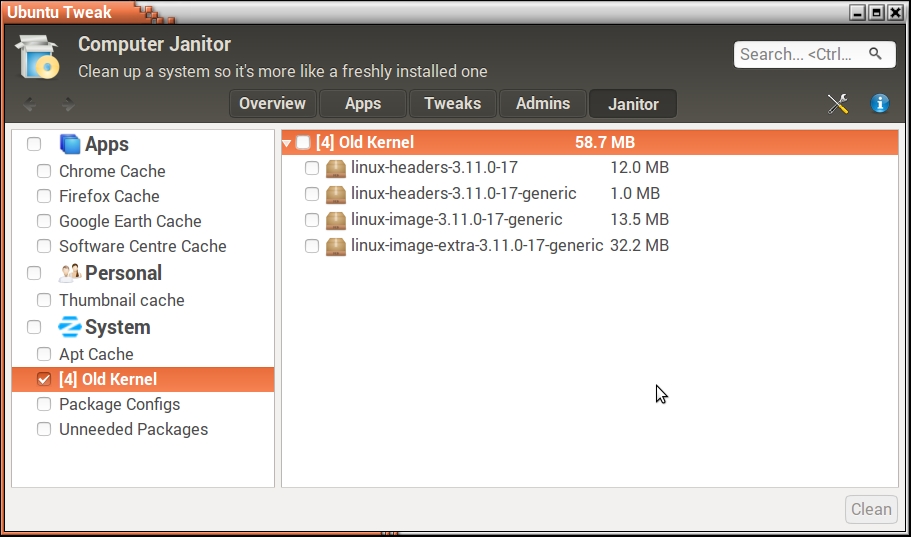Viewport: 911px width, 537px height.
Task: Open the preferences wrench and screwdriver icon
Action: [838, 104]
